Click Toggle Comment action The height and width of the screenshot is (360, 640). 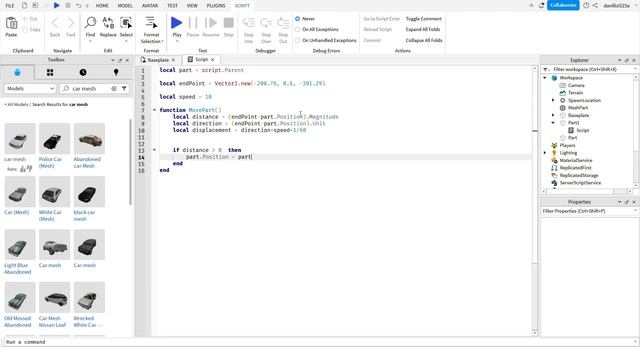coord(424,19)
